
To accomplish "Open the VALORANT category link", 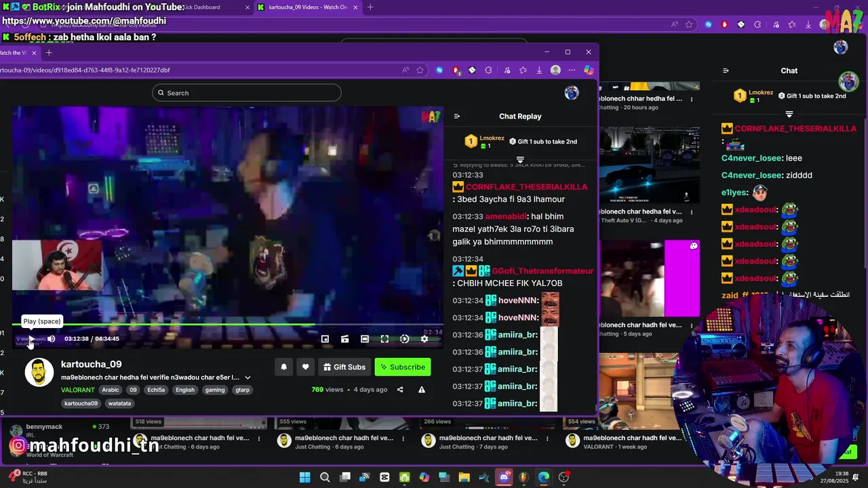I will click(78, 390).
